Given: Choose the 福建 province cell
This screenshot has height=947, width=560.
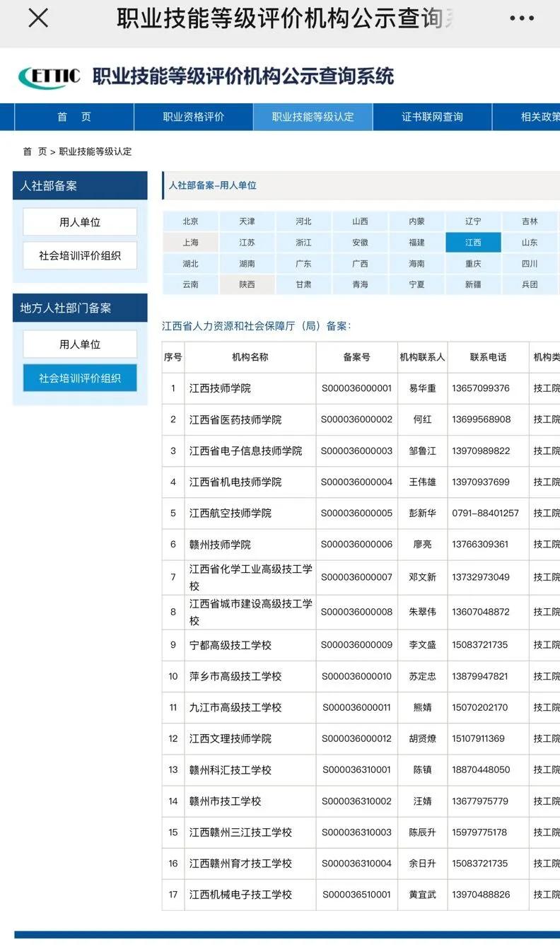Looking at the screenshot, I should point(417,243).
